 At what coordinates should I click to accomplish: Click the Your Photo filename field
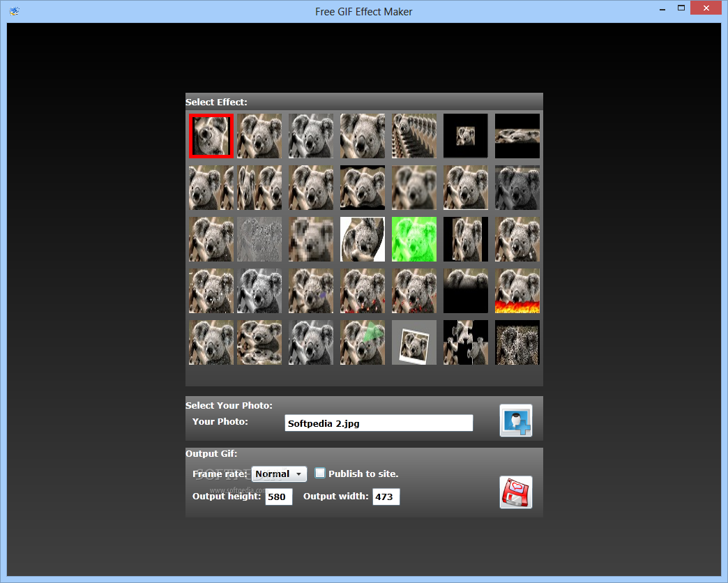tap(379, 423)
